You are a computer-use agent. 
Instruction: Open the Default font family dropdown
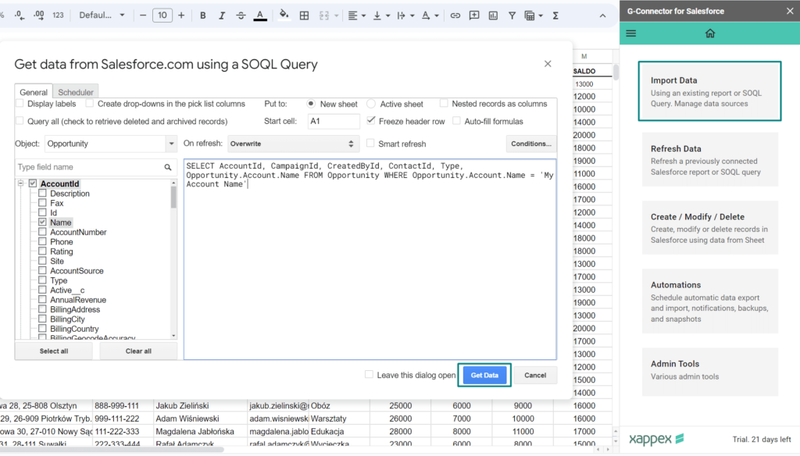[x=102, y=15]
